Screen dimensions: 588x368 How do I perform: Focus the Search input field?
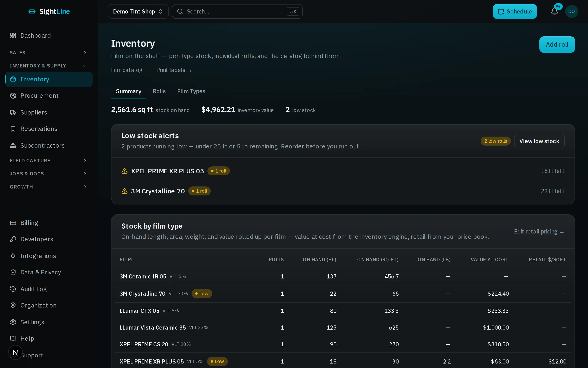coord(237,11)
